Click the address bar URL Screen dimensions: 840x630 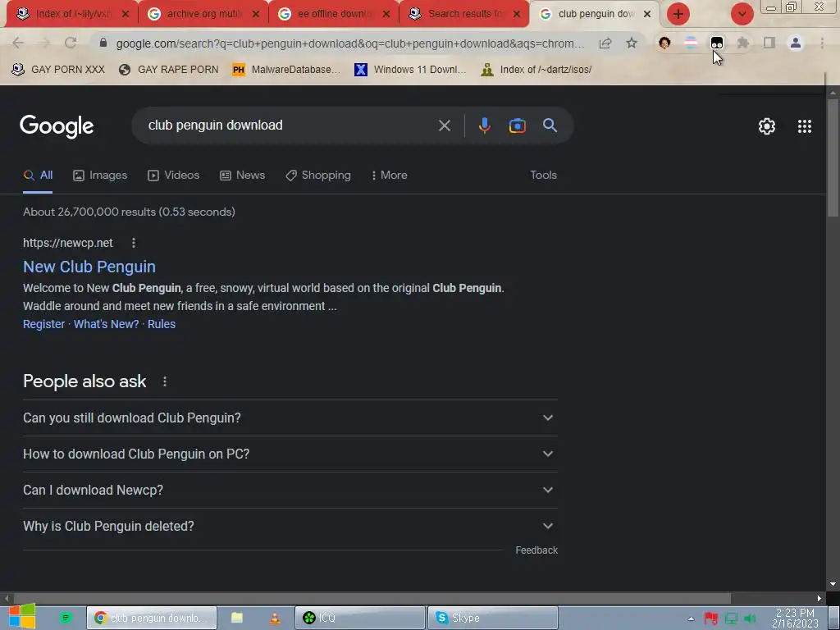click(349, 43)
